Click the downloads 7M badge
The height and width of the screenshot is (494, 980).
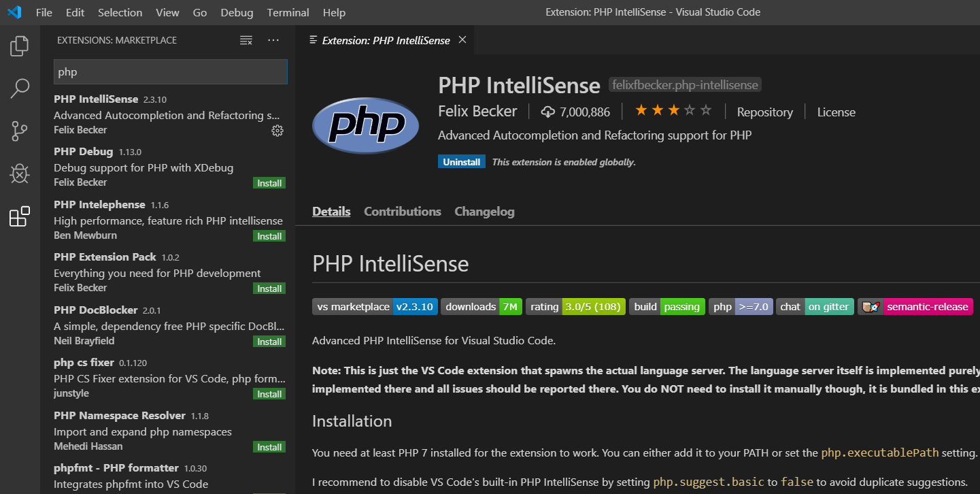click(481, 307)
